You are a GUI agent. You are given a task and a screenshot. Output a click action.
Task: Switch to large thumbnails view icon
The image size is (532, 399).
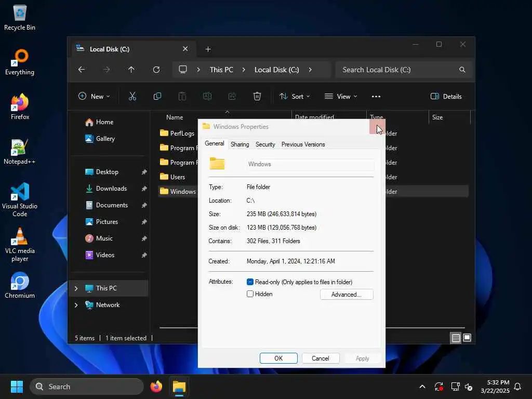467,338
